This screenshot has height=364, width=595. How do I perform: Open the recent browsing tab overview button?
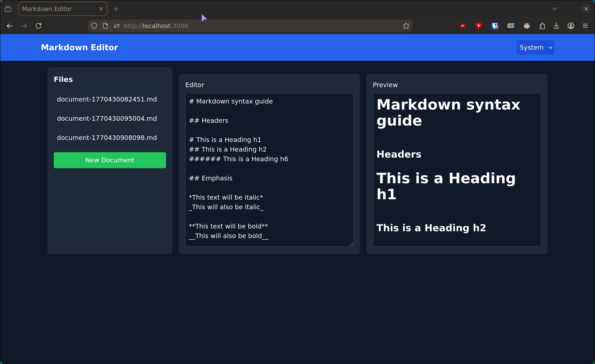[8, 9]
